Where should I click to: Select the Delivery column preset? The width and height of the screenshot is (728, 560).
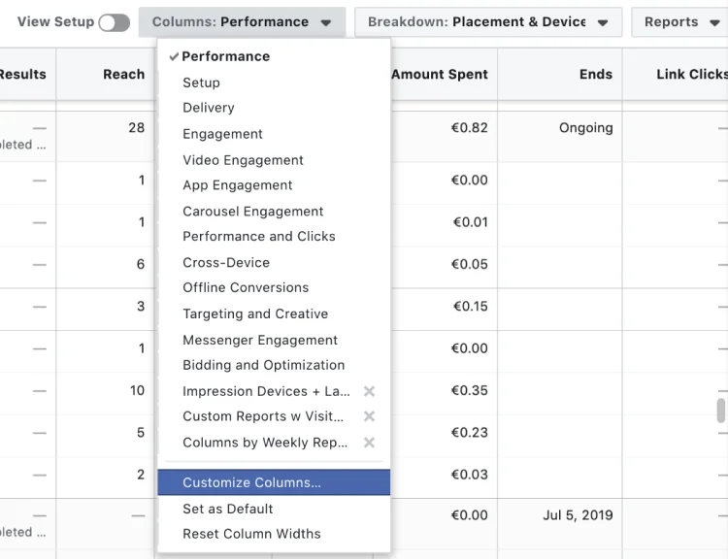point(209,108)
